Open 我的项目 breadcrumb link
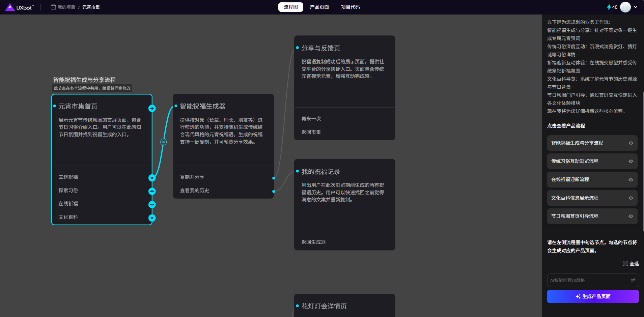 point(66,7)
